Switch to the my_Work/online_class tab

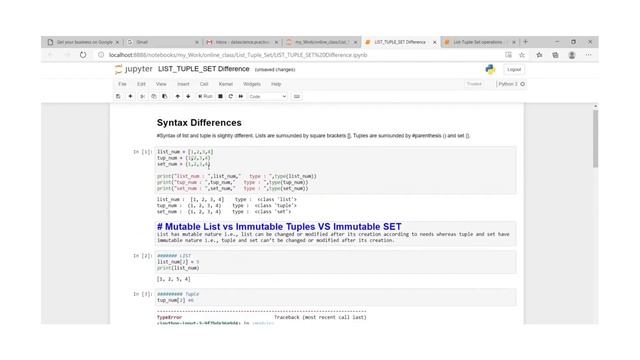pyautogui.click(x=320, y=42)
